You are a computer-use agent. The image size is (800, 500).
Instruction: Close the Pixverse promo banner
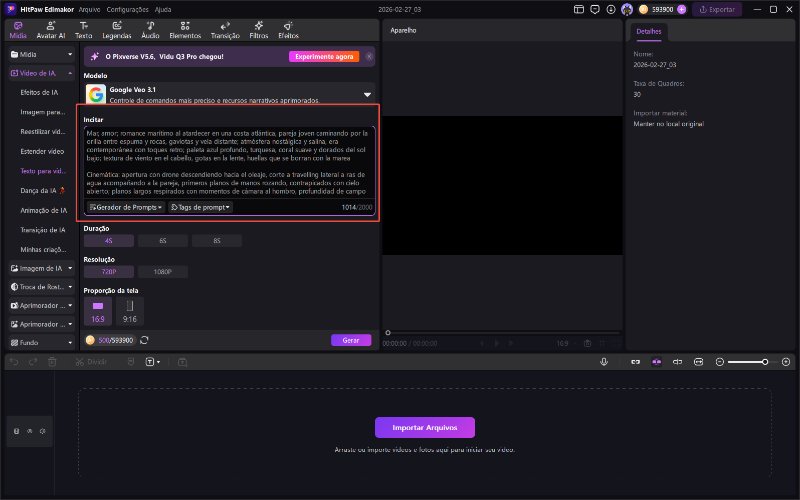click(x=369, y=57)
